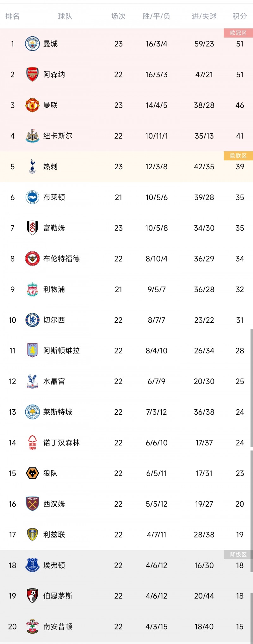Click the 进/失球 column header
The width and height of the screenshot is (253, 644).
click(204, 16)
